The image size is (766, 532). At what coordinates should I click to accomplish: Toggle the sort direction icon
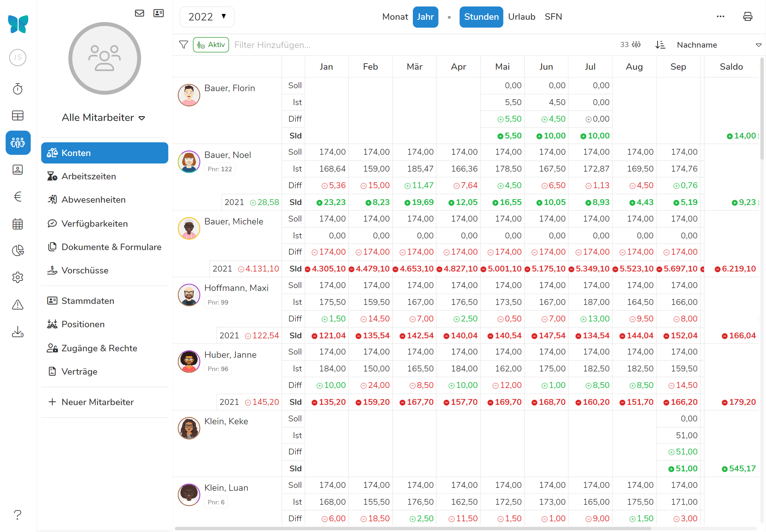[x=660, y=45]
